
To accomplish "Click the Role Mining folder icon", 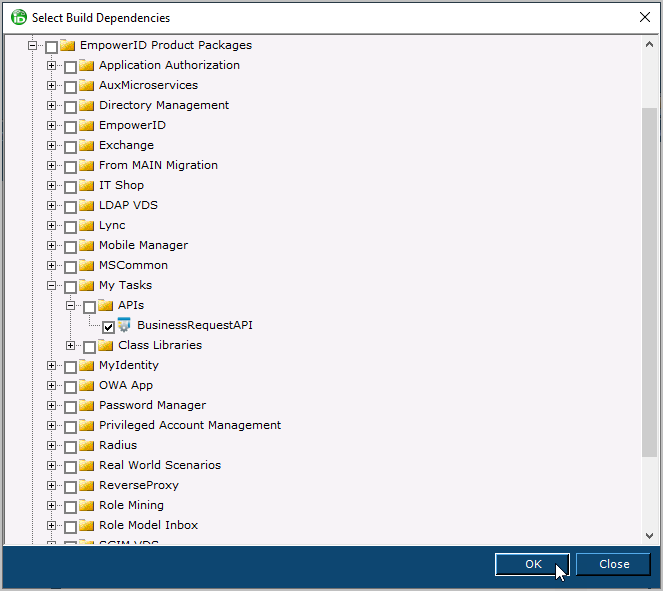I will tap(86, 505).
